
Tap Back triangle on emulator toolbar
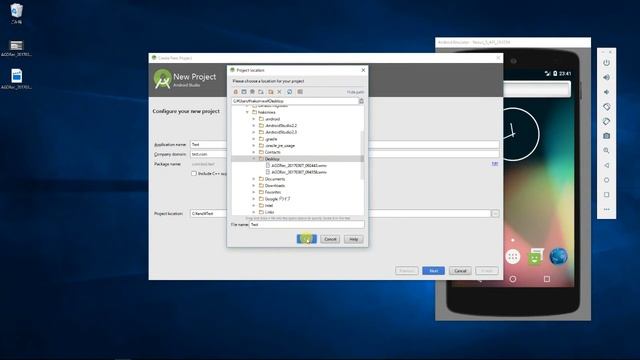click(607, 165)
